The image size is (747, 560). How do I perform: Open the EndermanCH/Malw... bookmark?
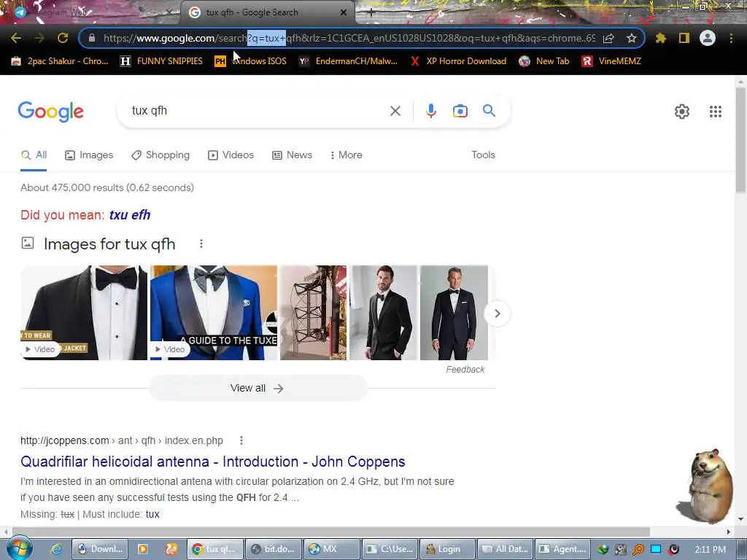[x=348, y=61]
